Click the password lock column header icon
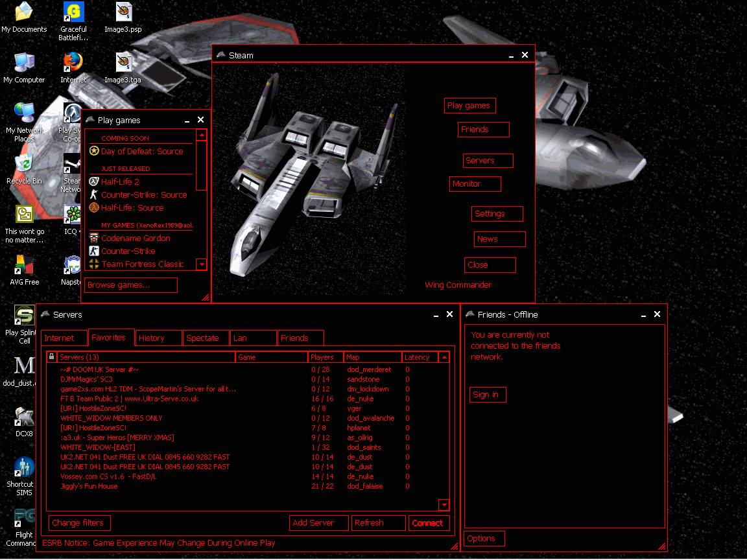This screenshot has width=747, height=560. (x=52, y=357)
